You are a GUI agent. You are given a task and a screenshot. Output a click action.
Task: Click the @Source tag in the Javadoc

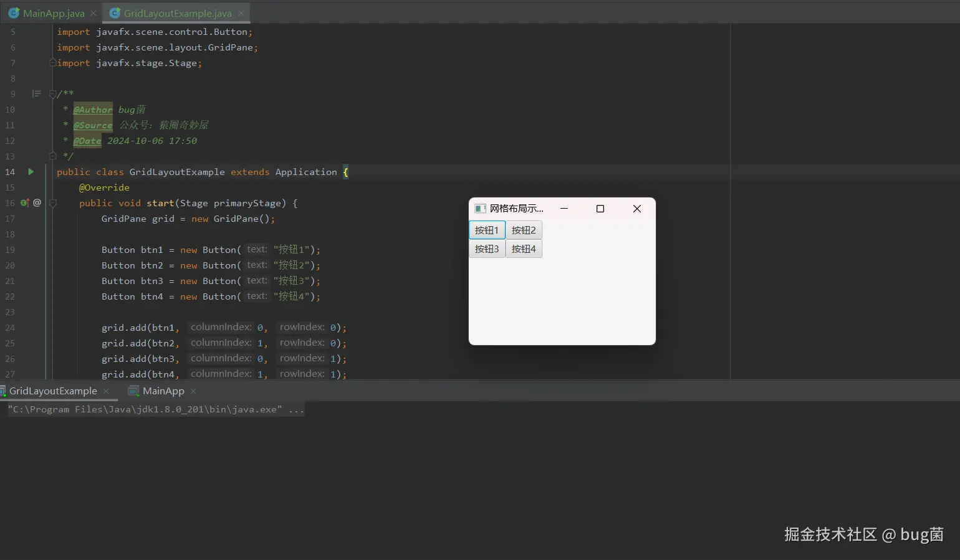click(93, 125)
